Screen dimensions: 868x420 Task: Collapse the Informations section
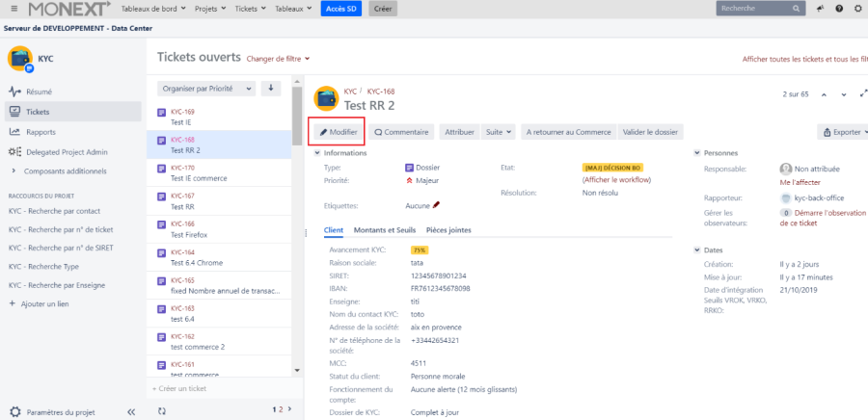318,153
